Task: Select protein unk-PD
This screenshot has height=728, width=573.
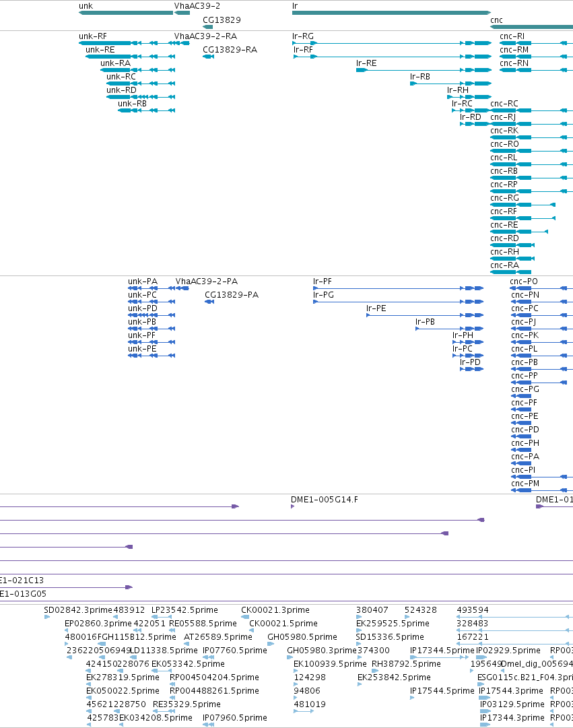Action: [x=143, y=308]
